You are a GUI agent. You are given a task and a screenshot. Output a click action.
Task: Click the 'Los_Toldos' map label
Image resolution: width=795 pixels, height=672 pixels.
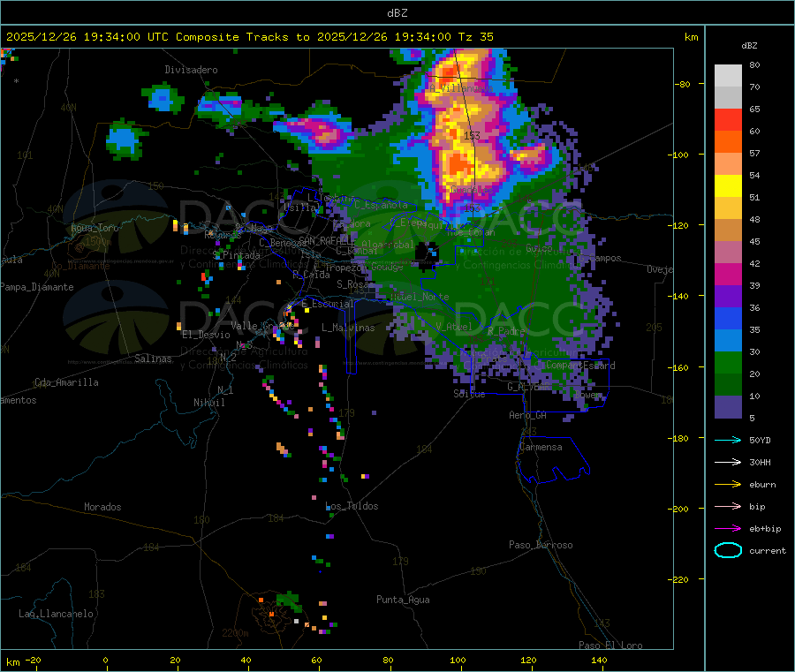click(352, 506)
